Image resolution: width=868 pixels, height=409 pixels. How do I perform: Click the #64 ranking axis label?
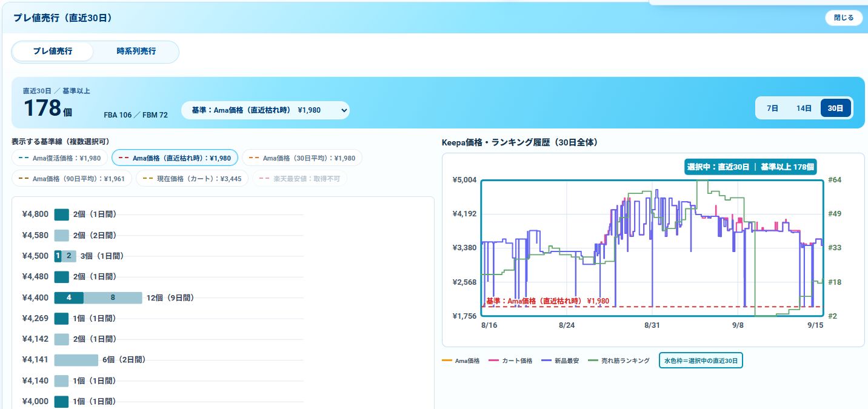(x=834, y=180)
